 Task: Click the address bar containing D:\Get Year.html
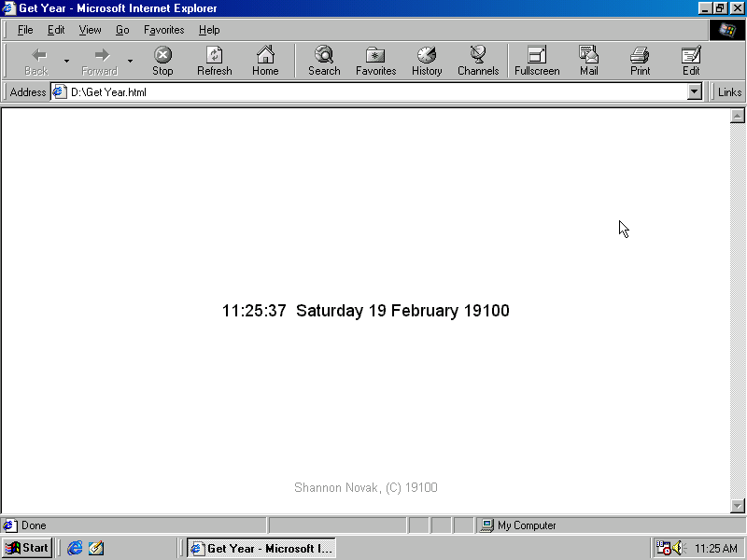coord(376,91)
